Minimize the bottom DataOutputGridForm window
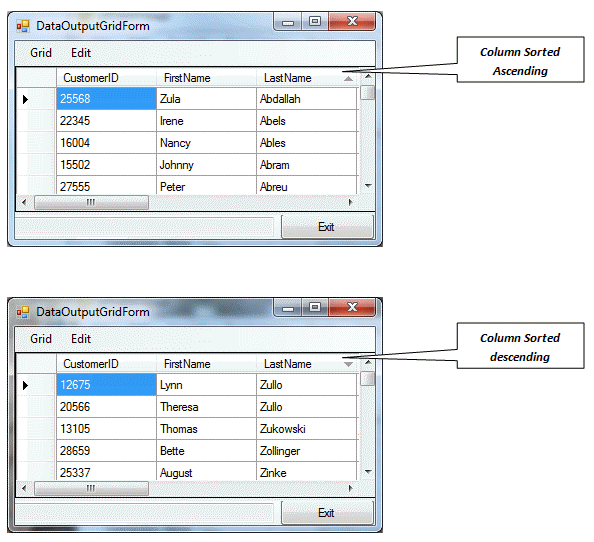Image resolution: width=594 pixels, height=542 pixels. point(288,307)
